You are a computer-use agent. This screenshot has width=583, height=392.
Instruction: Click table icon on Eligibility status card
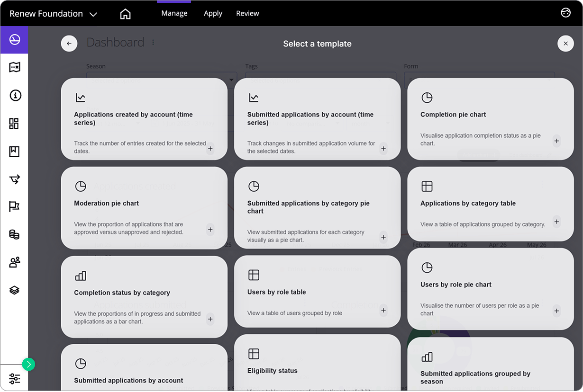pyautogui.click(x=254, y=354)
